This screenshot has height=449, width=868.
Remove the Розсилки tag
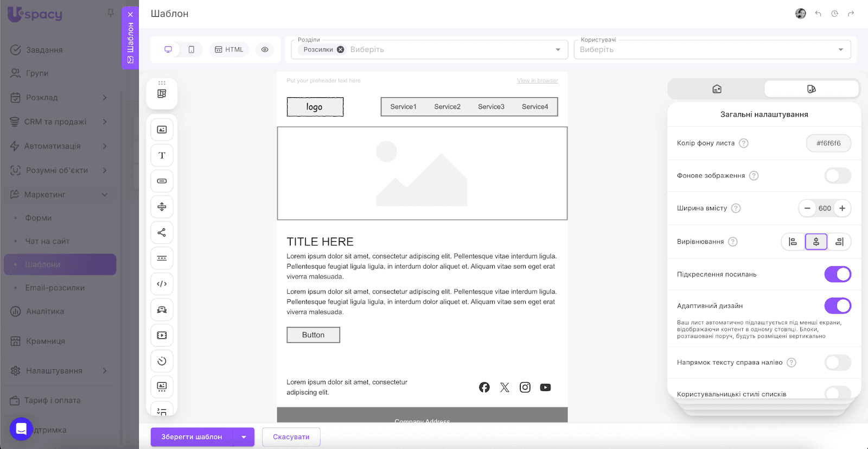coord(341,49)
